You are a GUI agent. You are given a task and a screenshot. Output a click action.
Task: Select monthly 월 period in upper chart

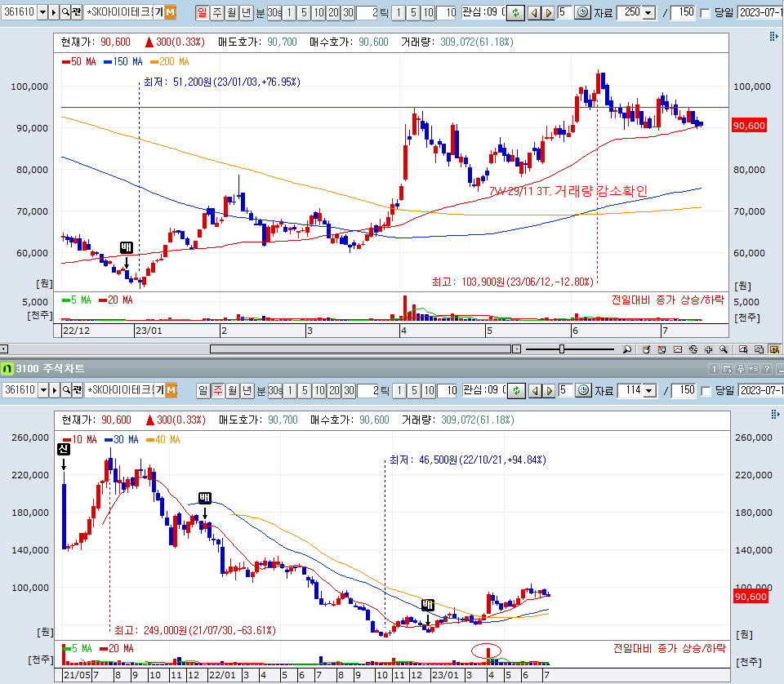click(x=231, y=12)
